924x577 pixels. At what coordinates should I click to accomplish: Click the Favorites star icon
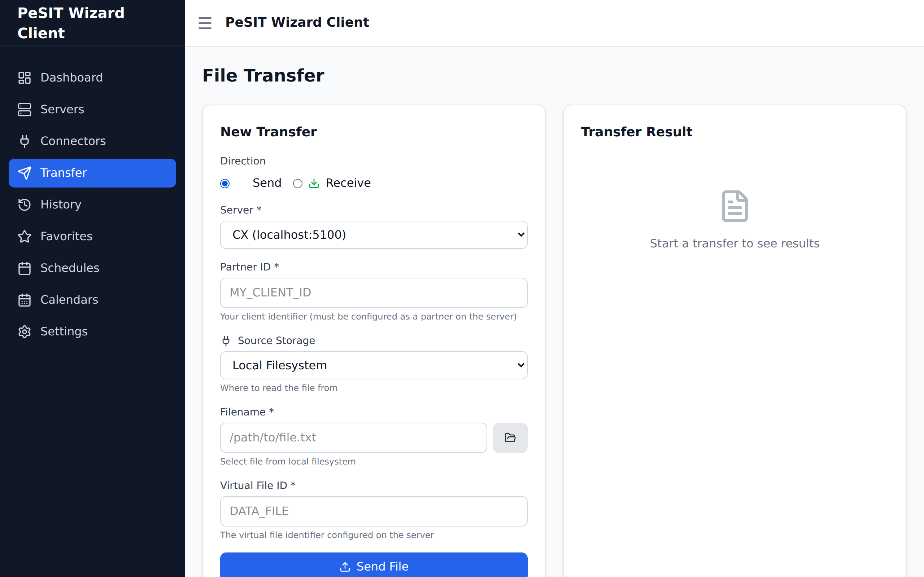click(25, 236)
